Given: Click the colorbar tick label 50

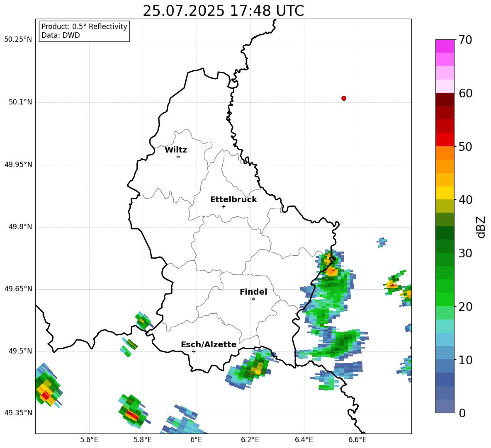Looking at the screenshot, I should click(x=465, y=146).
